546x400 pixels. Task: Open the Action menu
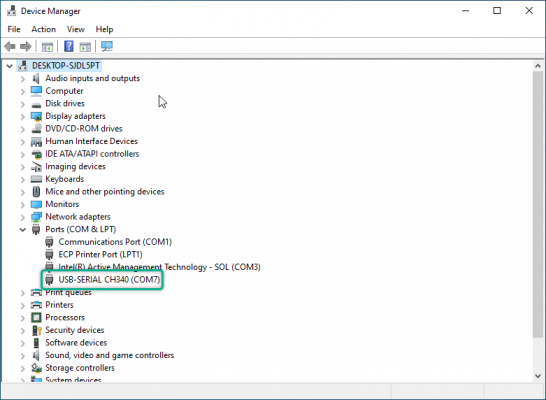coord(44,29)
